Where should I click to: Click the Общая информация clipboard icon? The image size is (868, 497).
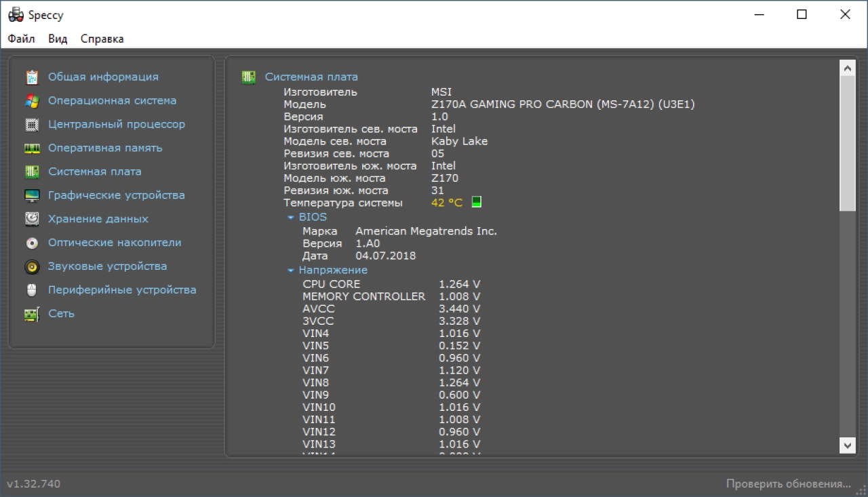(x=32, y=77)
